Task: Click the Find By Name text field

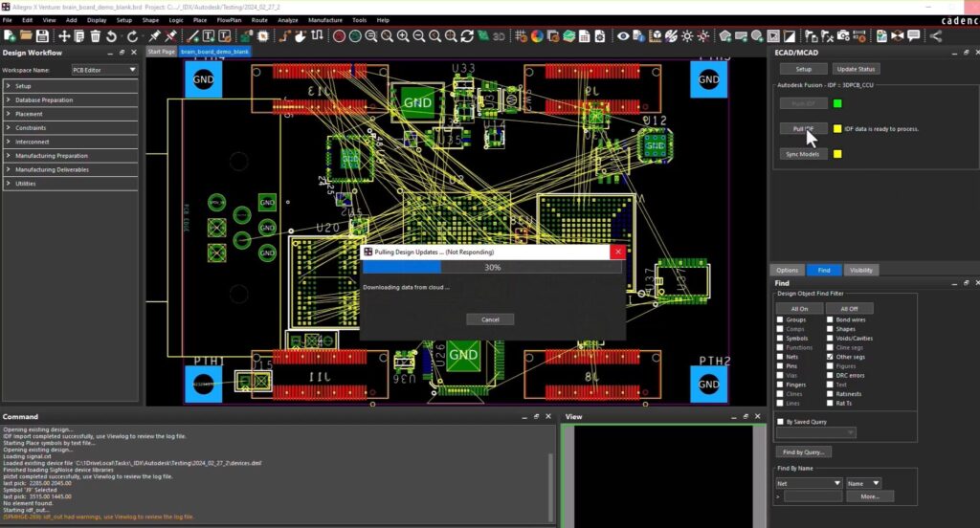Action: coord(813,496)
